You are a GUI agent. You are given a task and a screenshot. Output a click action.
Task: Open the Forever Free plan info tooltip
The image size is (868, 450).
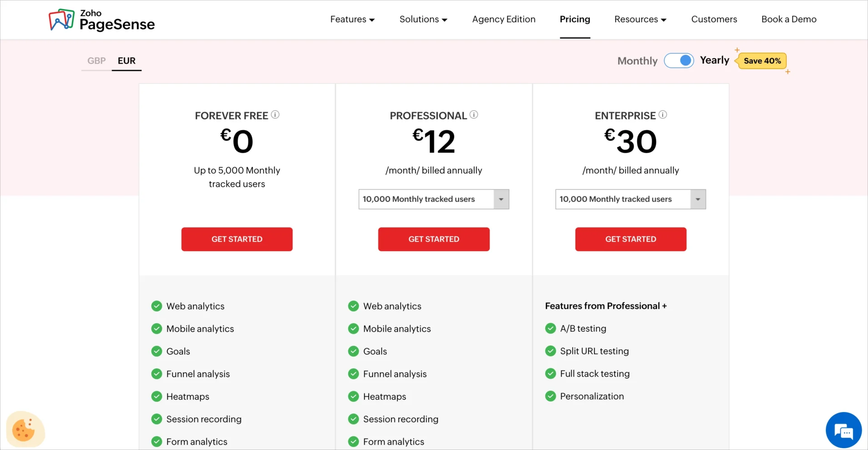coord(275,115)
